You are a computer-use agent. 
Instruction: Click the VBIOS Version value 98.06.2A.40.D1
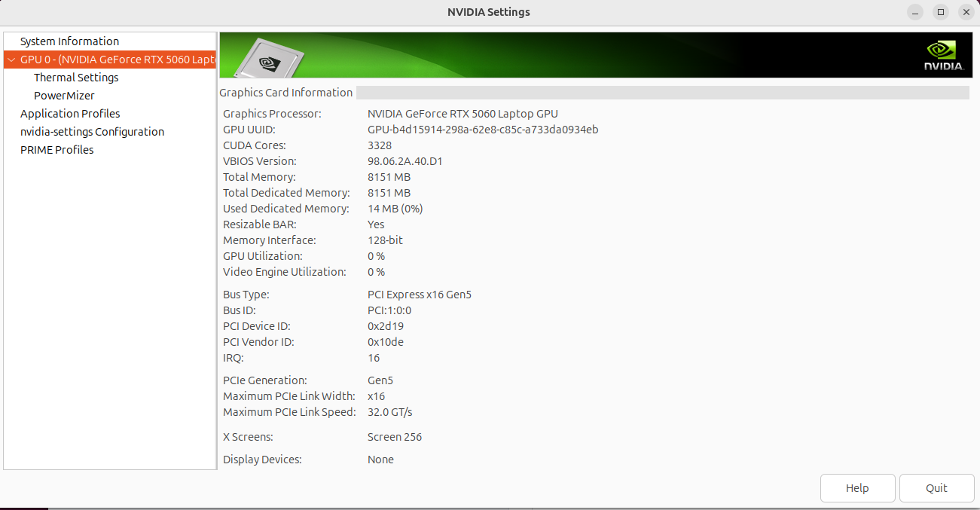click(x=407, y=161)
